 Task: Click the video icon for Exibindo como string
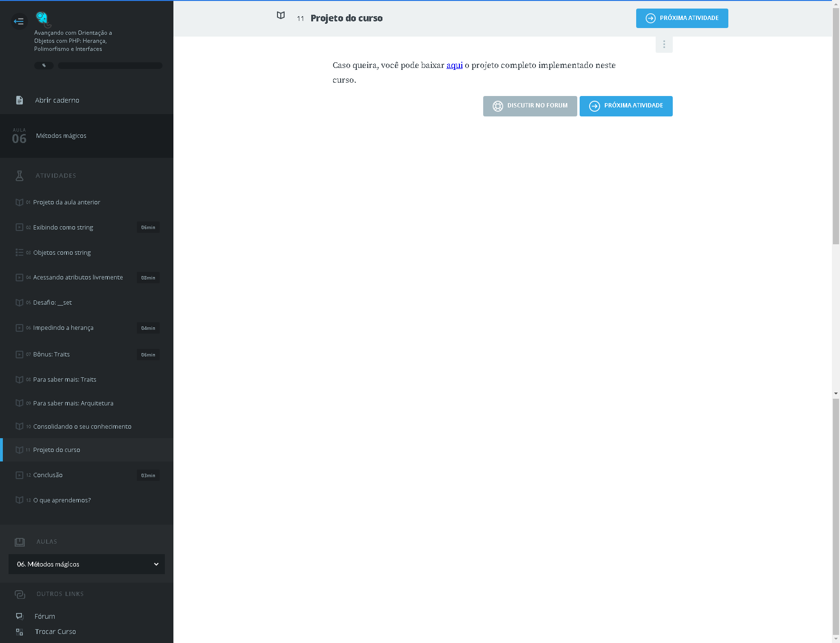[19, 228]
